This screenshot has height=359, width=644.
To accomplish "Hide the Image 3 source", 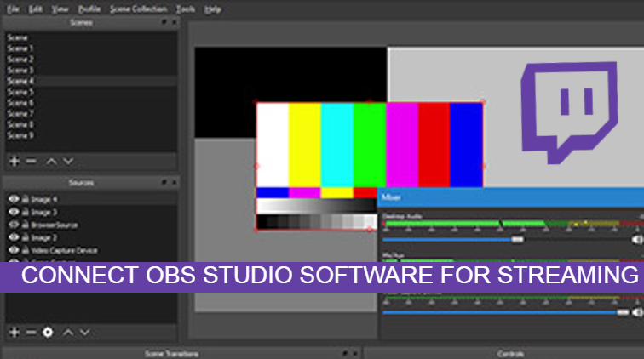I will pos(14,212).
